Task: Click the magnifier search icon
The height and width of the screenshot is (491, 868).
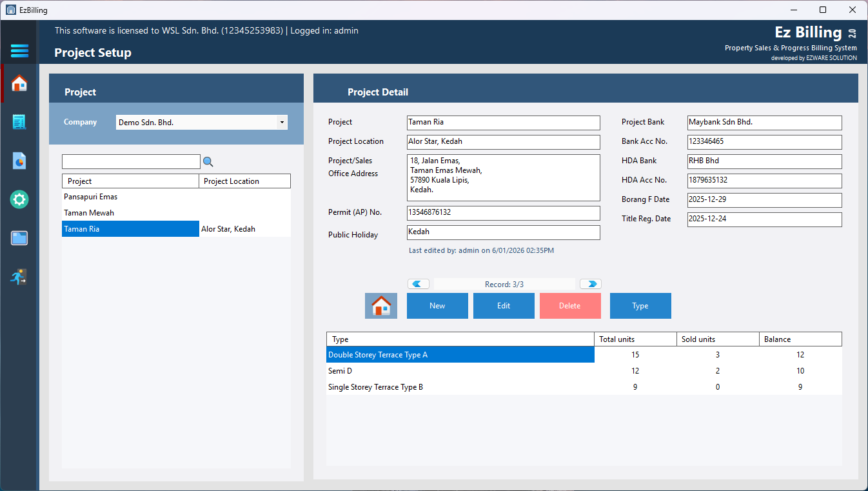Action: pos(208,162)
